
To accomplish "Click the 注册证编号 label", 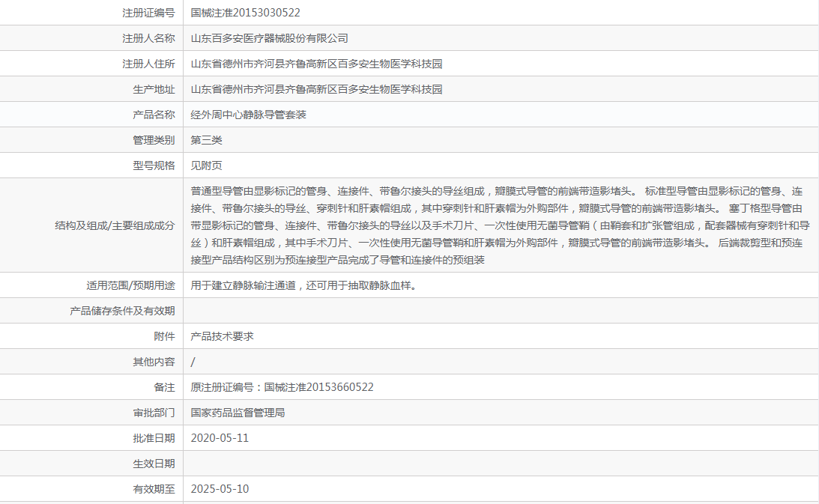I will (x=148, y=13).
